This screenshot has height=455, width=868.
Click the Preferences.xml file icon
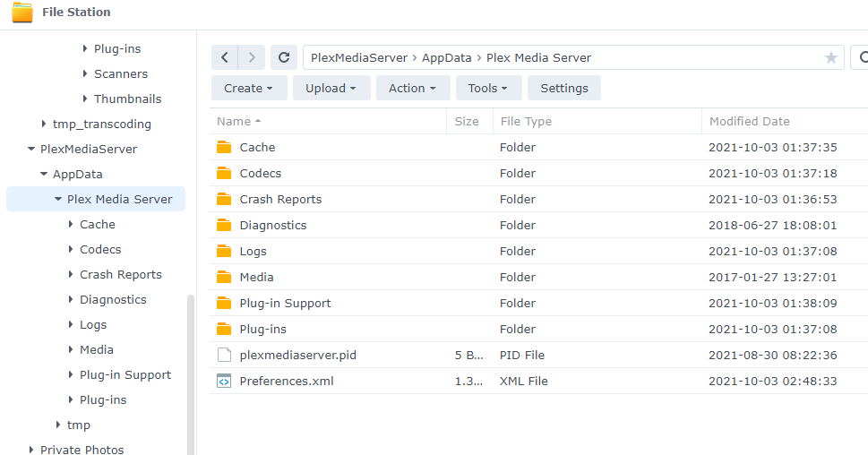(x=224, y=381)
